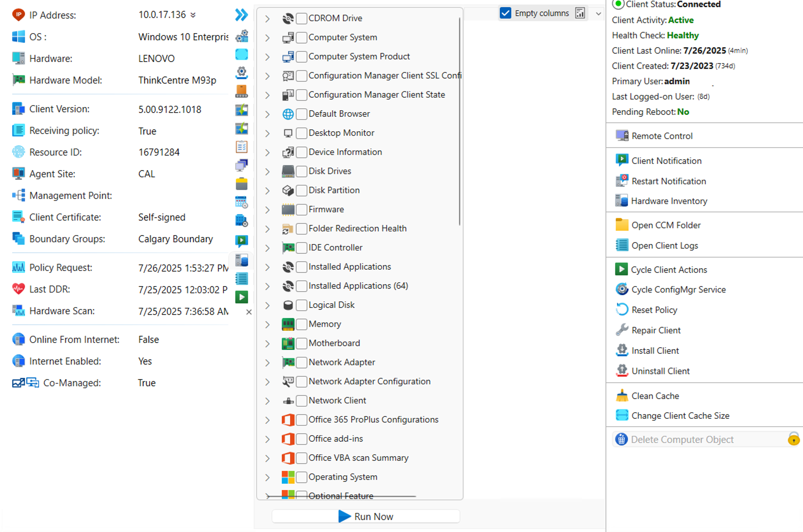This screenshot has height=532, width=803.
Task: Open the IP Address dropdown arrow
Action: click(x=193, y=15)
